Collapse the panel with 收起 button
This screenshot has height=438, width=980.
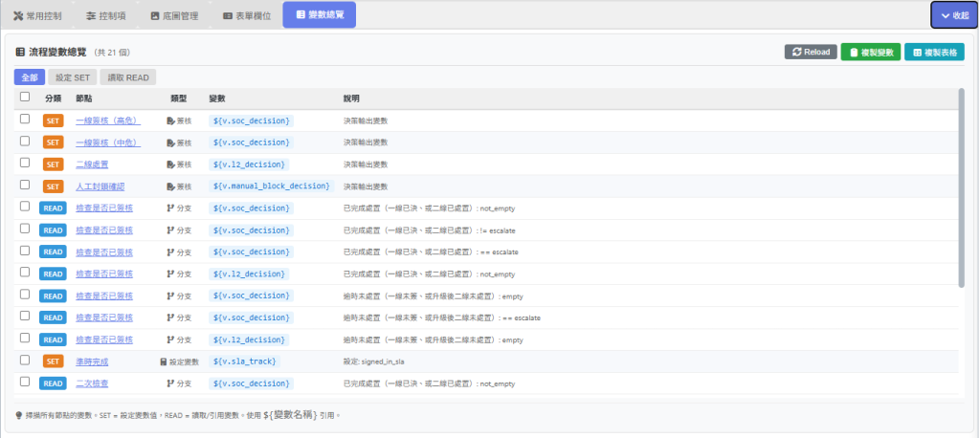click(x=954, y=15)
